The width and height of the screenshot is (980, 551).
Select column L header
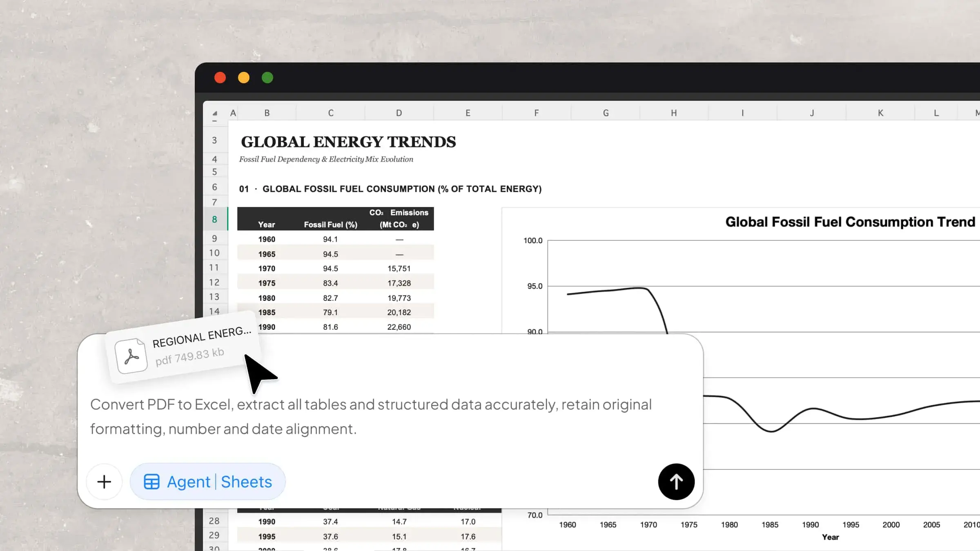coord(936,113)
